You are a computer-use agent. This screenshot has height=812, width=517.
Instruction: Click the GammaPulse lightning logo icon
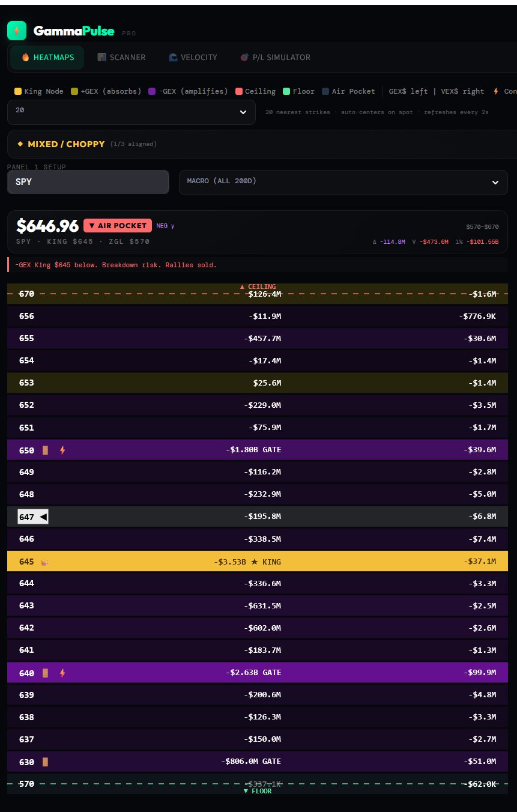click(17, 31)
